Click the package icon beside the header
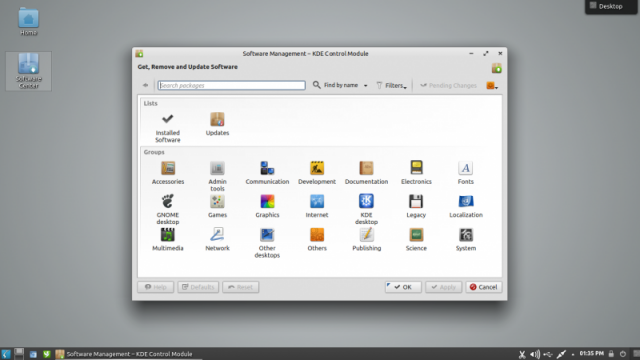This screenshot has width=640, height=360. click(496, 68)
